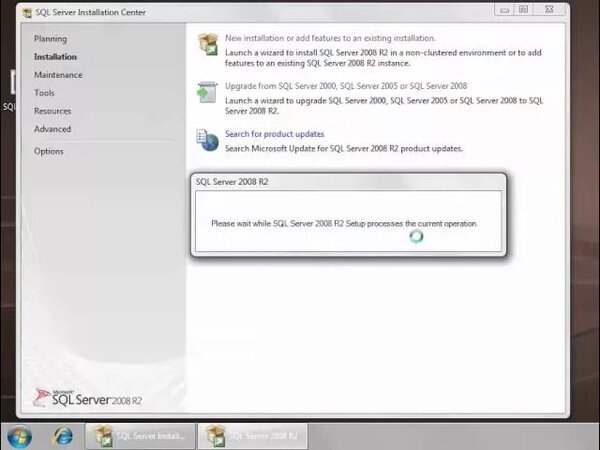Click Upgrade from SQL Server 2000 link

(x=346, y=86)
